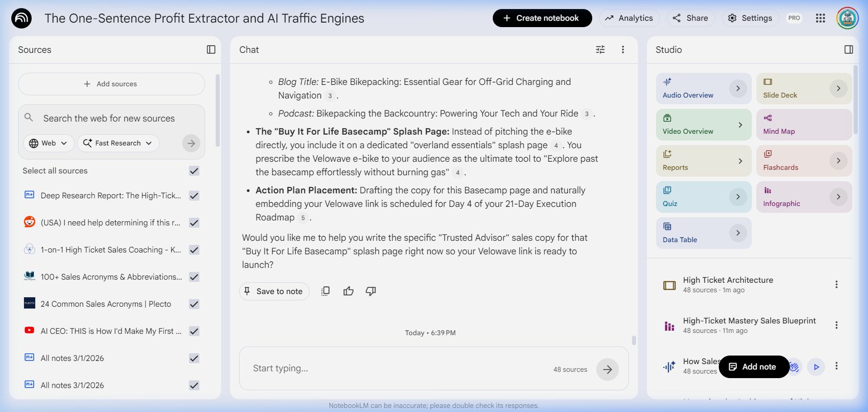
Task: Open the Chat more options menu
Action: (623, 50)
